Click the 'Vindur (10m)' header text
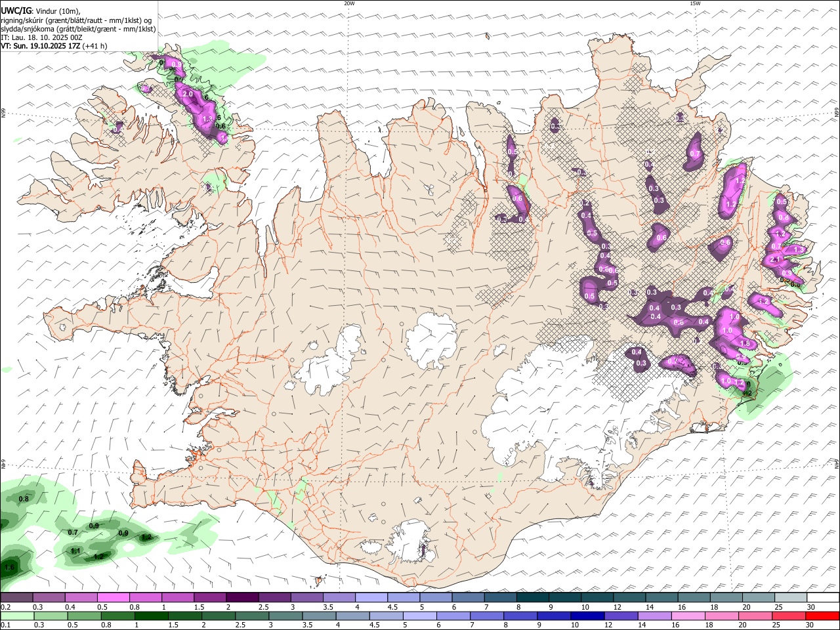The image size is (840, 630). (56, 11)
